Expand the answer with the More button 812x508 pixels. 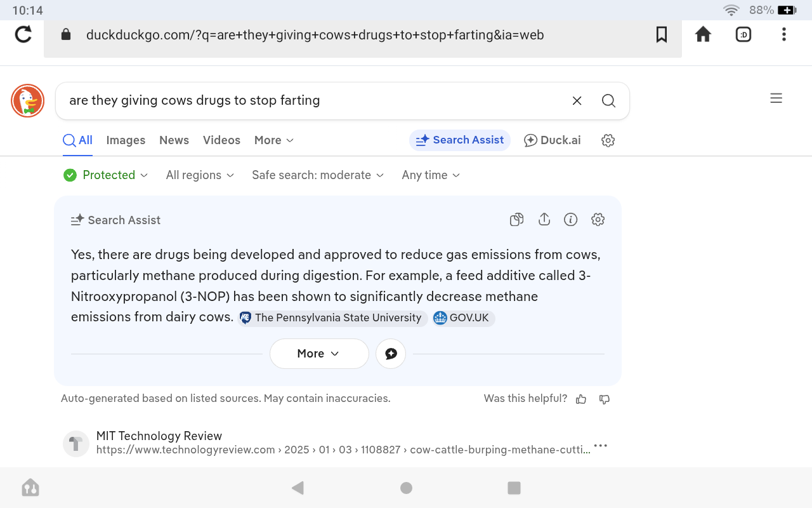click(318, 354)
